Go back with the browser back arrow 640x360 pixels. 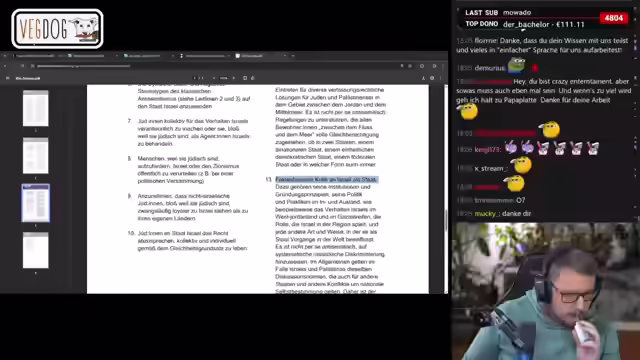point(5,66)
